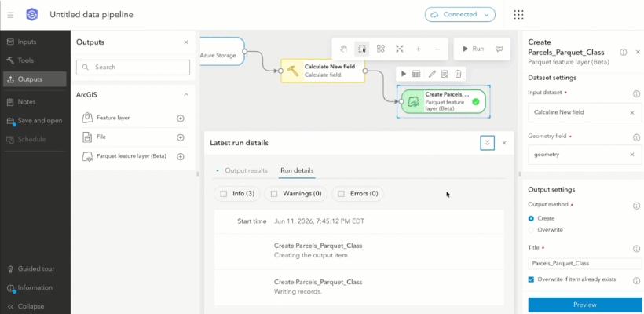Zoom out with the minus icon
Image resolution: width=644 pixels, height=314 pixels.
[437, 49]
